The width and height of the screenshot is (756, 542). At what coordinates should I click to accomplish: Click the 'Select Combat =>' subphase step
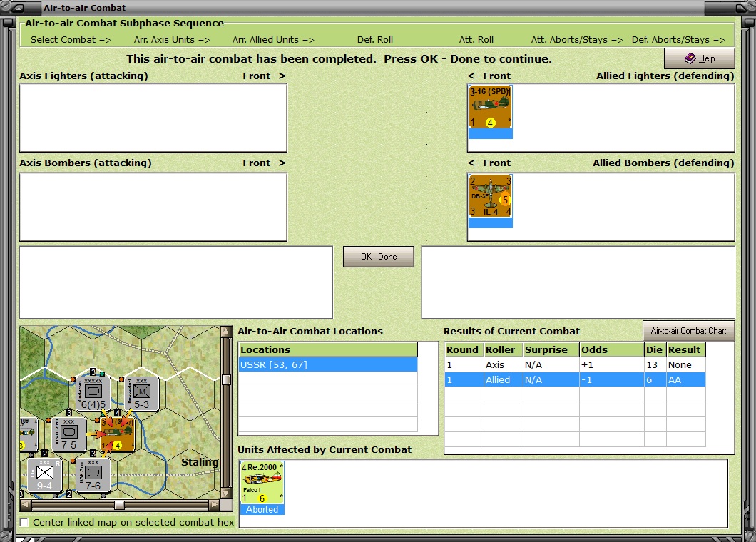(71, 39)
